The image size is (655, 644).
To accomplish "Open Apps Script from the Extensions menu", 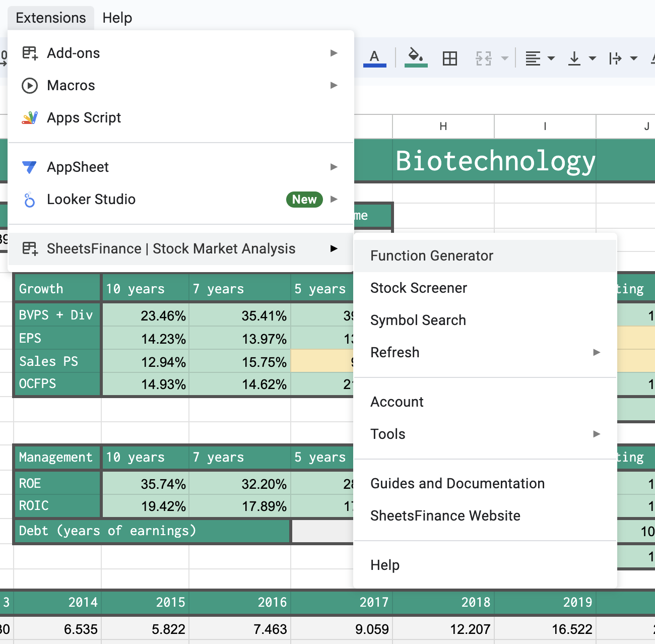I will pyautogui.click(x=84, y=117).
